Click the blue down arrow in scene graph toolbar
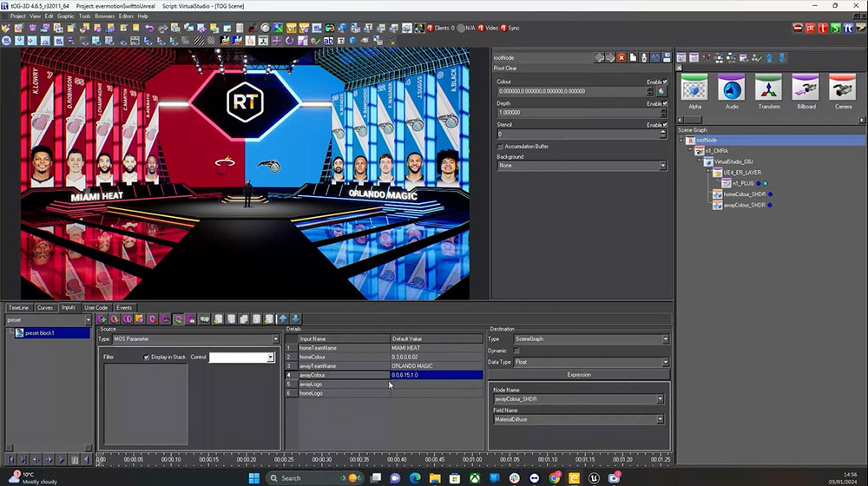Screen dimensions: 868x486 (782, 57)
